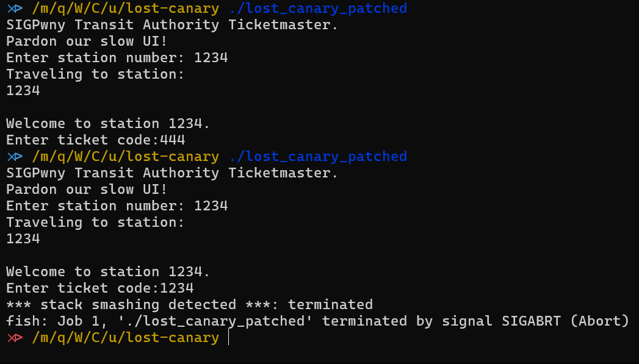The width and height of the screenshot is (639, 364).
Task: Click the first 'Enter station number: 1234' line
Action: 117,58
